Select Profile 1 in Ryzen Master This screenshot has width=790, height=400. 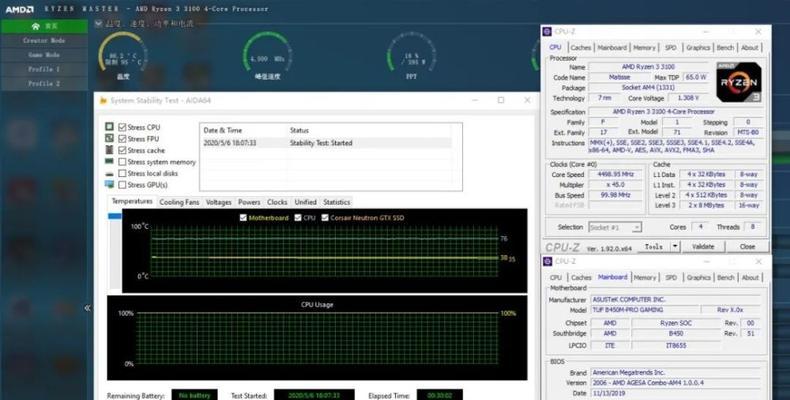point(44,69)
